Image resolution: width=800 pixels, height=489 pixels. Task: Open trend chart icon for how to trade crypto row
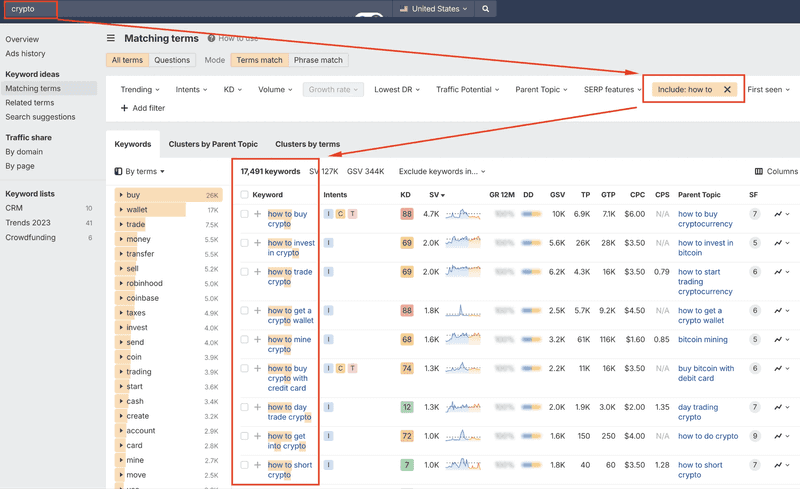pyautogui.click(x=778, y=272)
